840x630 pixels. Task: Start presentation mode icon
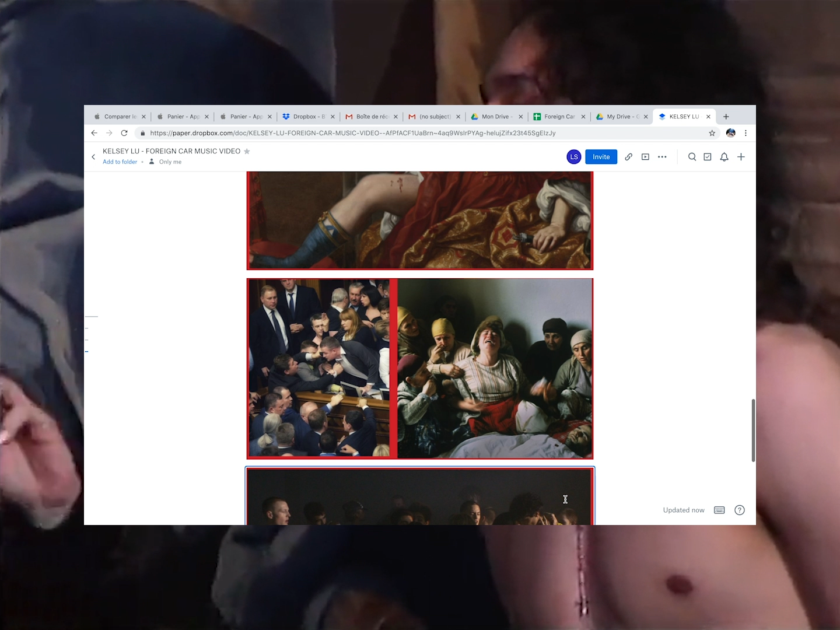645,157
